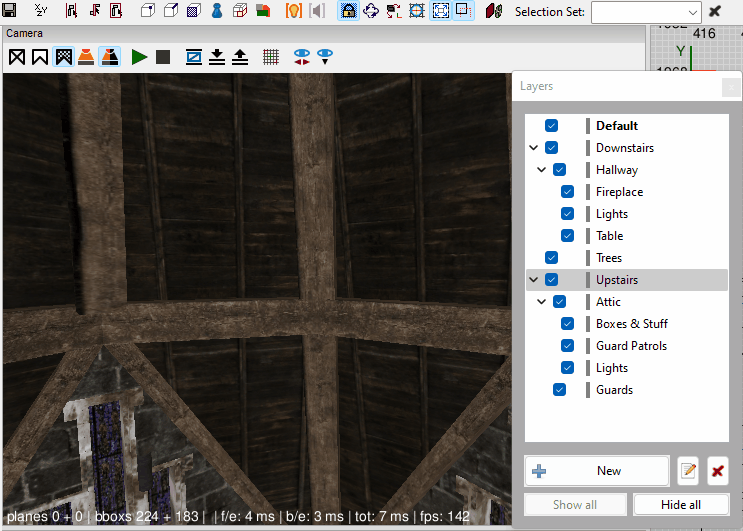The image size is (743, 531).
Task: Click the small red note cursor selection icon
Action: (x=95, y=10)
